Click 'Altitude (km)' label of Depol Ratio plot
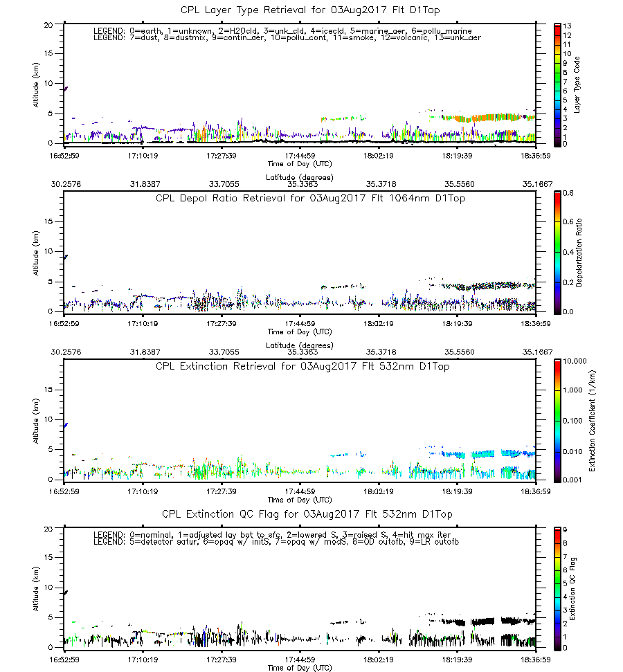Image resolution: width=623 pixels, height=672 pixels. (35, 253)
